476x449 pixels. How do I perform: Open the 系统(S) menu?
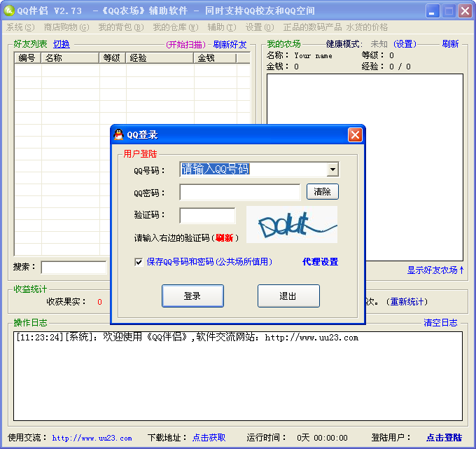(20, 27)
